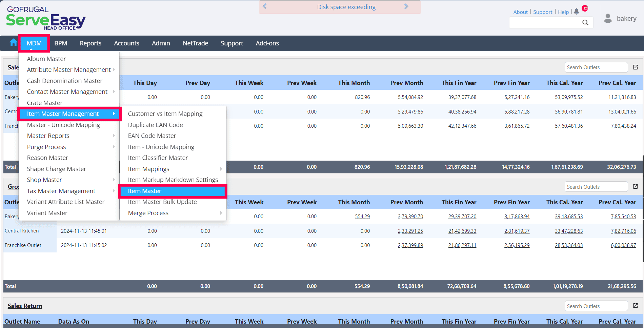The image size is (644, 328).
Task: Choose Item Master Bulk Update
Action: [x=162, y=202]
